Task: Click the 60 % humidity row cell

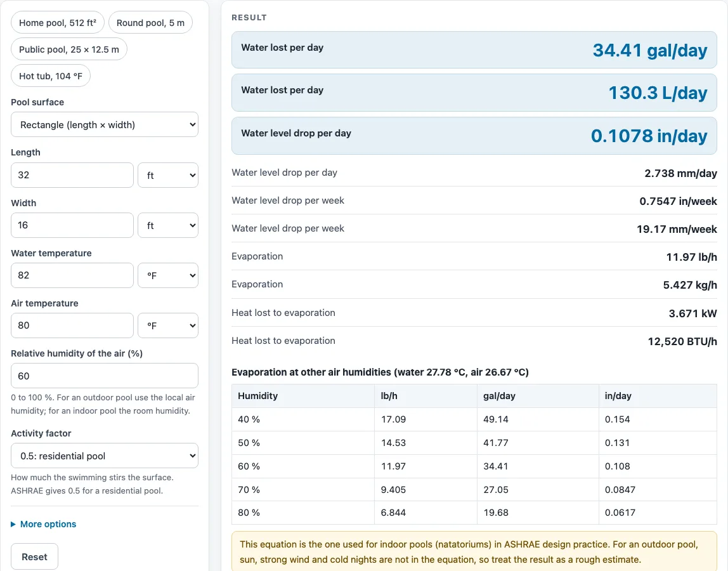Action: (x=303, y=466)
